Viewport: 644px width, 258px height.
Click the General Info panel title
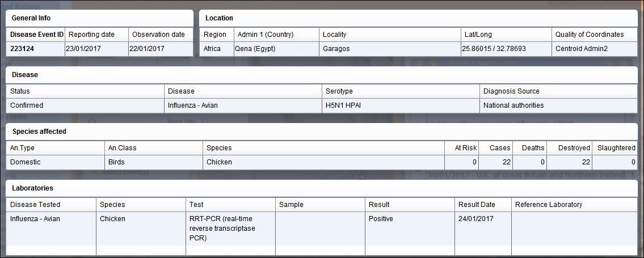pyautogui.click(x=31, y=18)
